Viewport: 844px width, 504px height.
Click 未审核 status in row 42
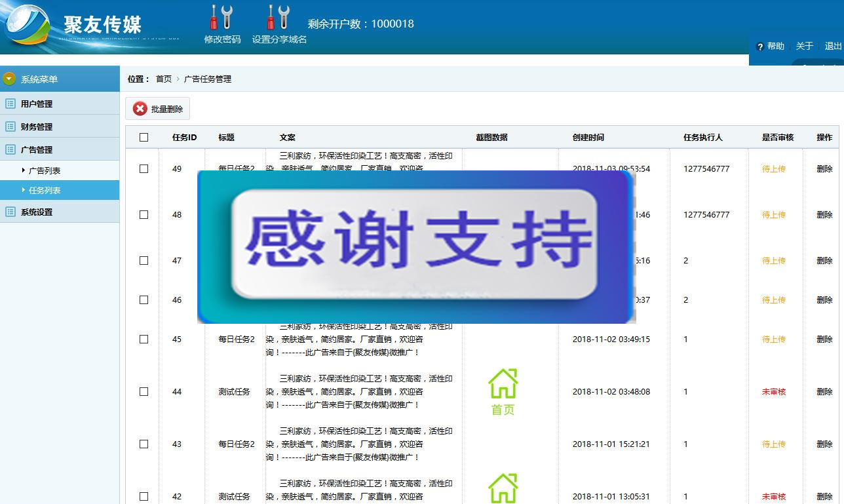(x=774, y=496)
